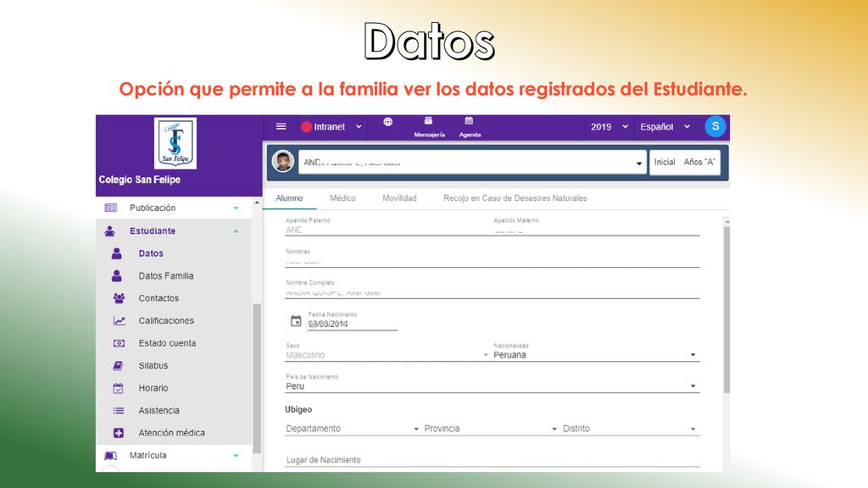Click the red Intranet dot icon
868x488 pixels.
coord(306,127)
